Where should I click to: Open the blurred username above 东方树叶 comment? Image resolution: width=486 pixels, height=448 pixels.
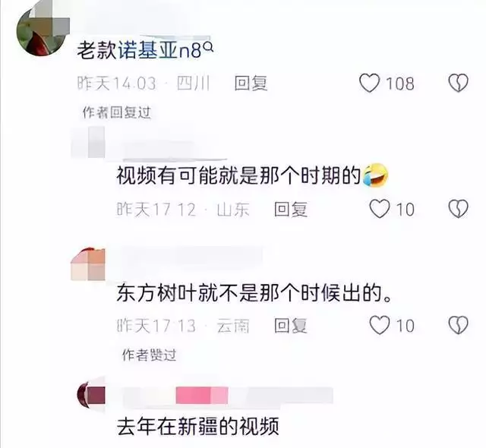click(x=191, y=256)
